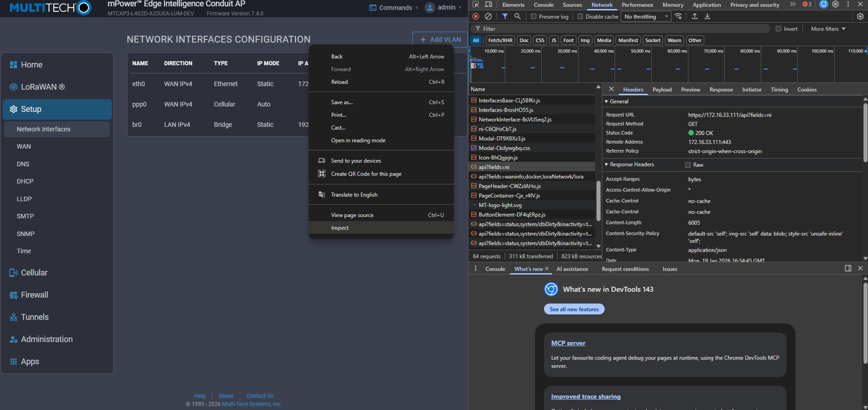Toggle the device toolbar emulation icon
868x410 pixels.
click(489, 5)
